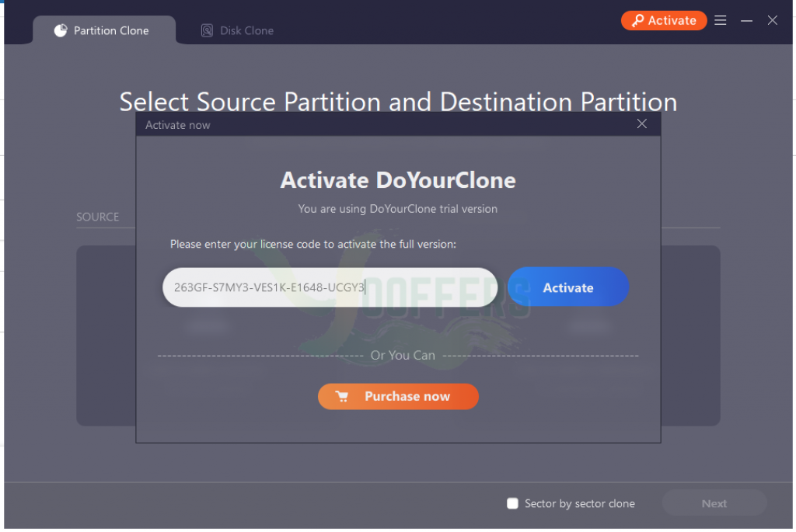Click the shopping cart icon on Purchase now
This screenshot has width=796, height=532.
tap(342, 397)
